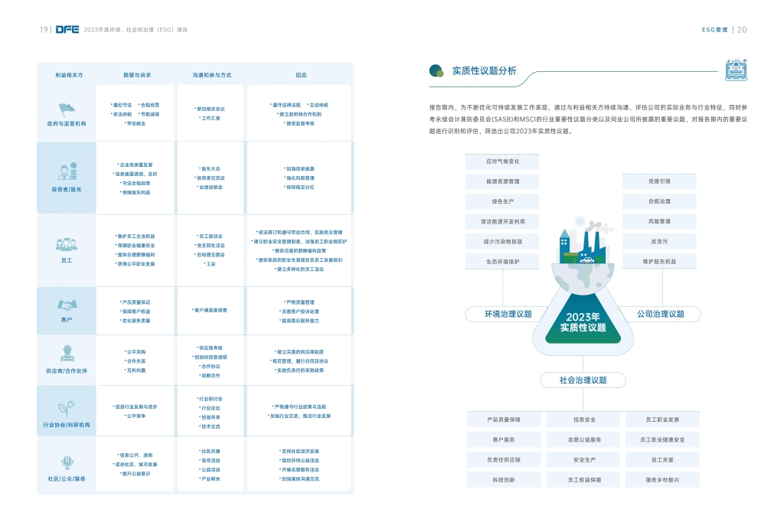Select the 沟通和参与方式 column header
This screenshot has width=784, height=532.
pyautogui.click(x=211, y=75)
